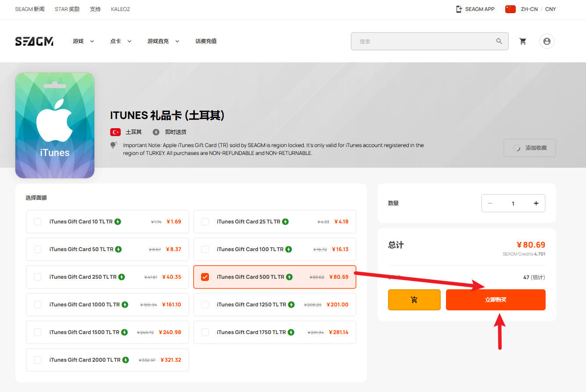Image resolution: width=586 pixels, height=392 pixels.
Task: Click the SEAGM APP download icon
Action: [x=459, y=9]
